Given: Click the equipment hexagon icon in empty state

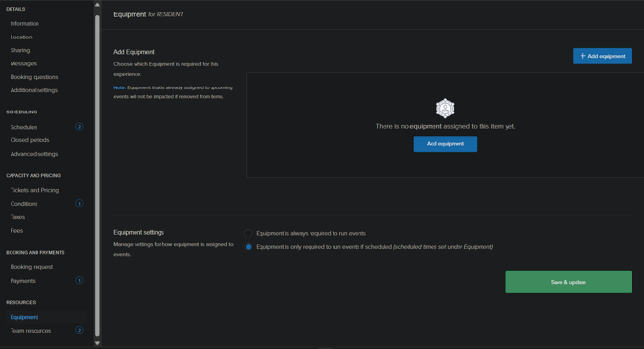Looking at the screenshot, I should click(445, 109).
